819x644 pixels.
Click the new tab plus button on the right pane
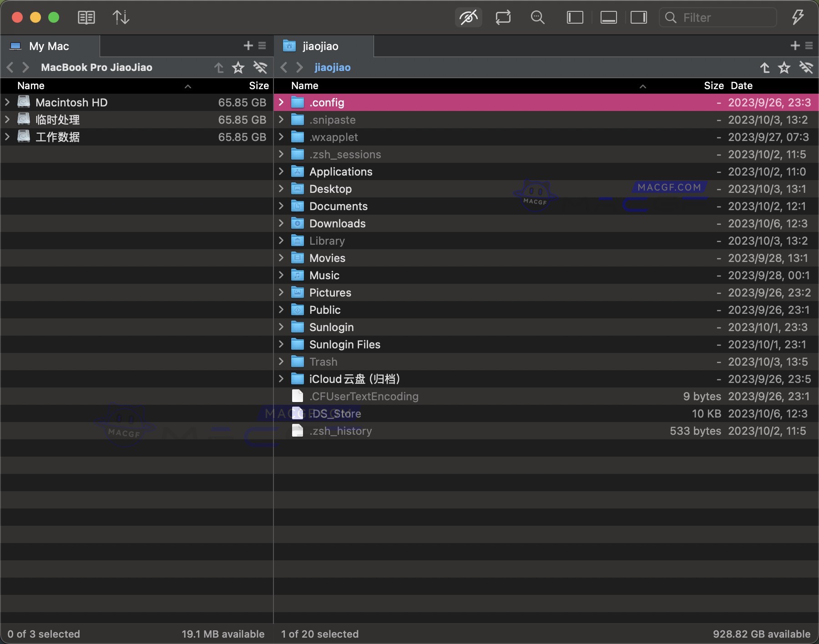tap(795, 45)
